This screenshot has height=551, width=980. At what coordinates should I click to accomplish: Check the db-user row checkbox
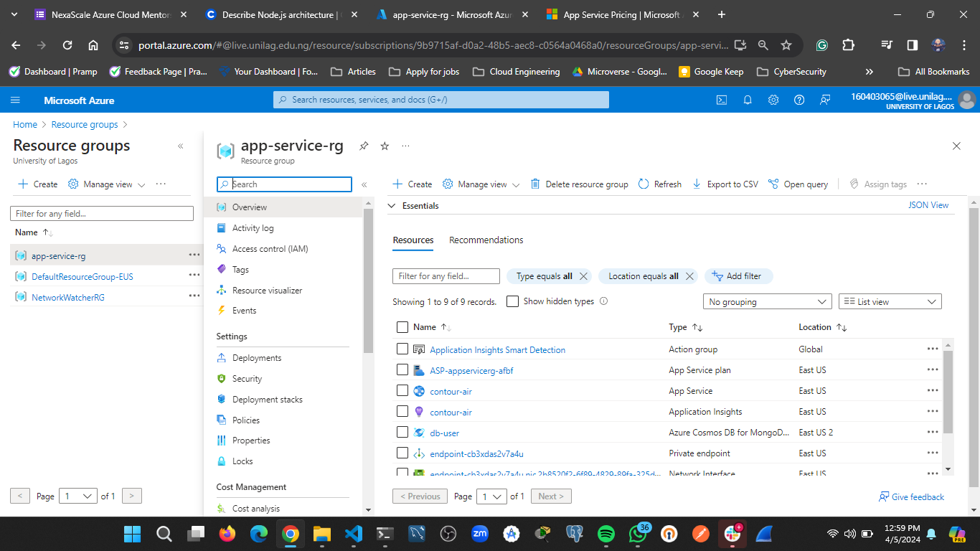[402, 433]
